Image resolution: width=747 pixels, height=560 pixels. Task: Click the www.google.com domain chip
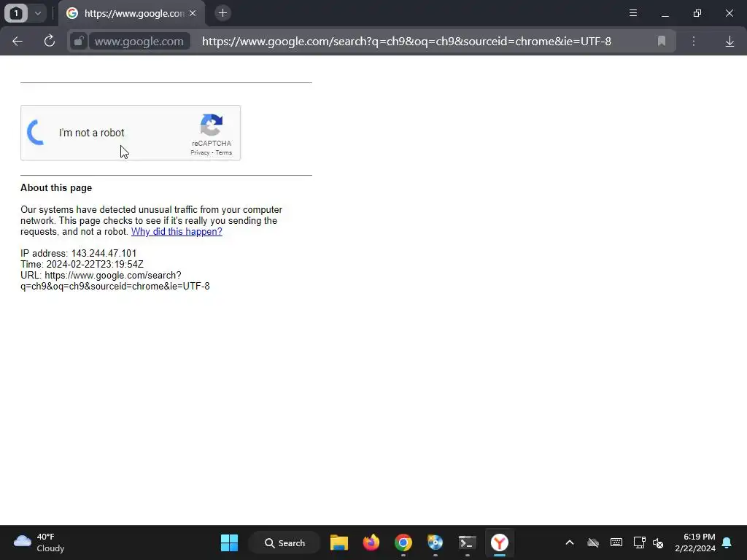[139, 42]
